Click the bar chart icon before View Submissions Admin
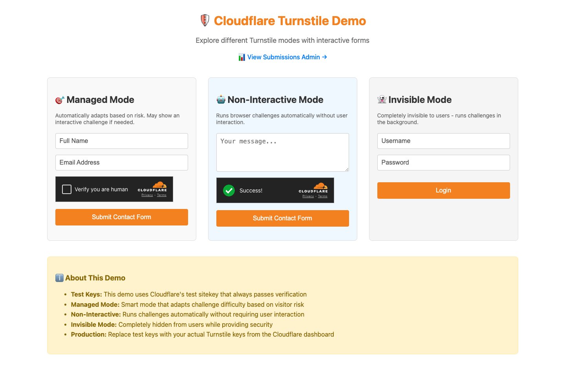The height and width of the screenshot is (392, 587). (241, 57)
